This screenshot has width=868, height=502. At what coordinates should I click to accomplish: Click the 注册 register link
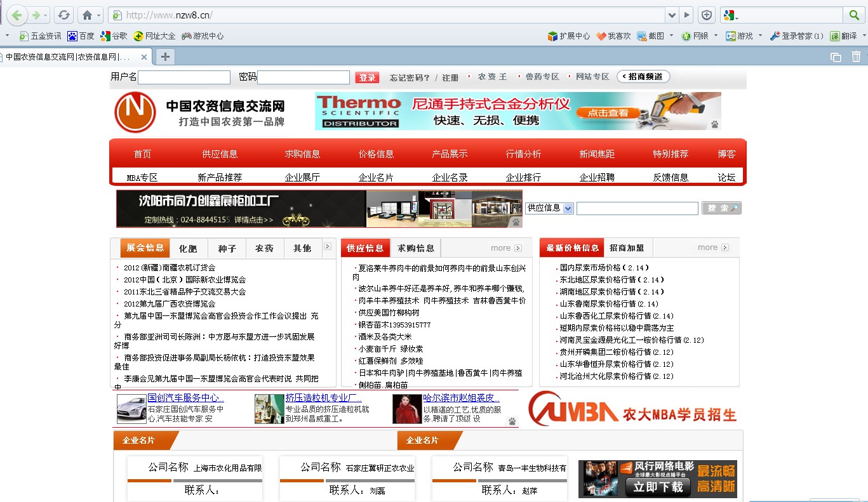450,77
